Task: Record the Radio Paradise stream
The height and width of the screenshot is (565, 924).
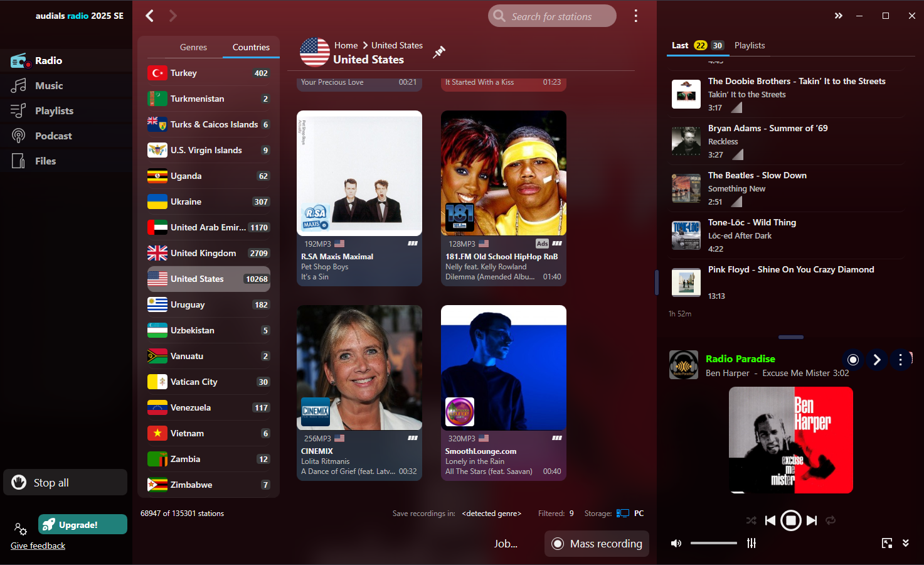Action: pos(853,360)
